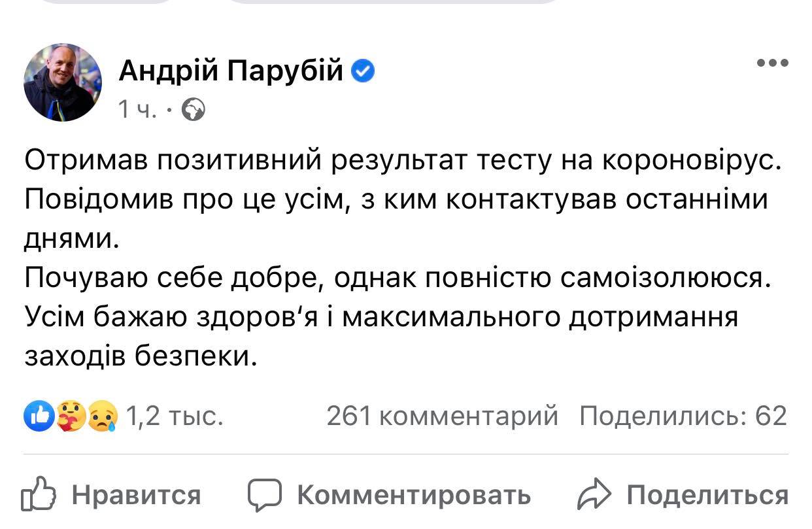Show who shared via "Поделились: 62"

coord(683,416)
